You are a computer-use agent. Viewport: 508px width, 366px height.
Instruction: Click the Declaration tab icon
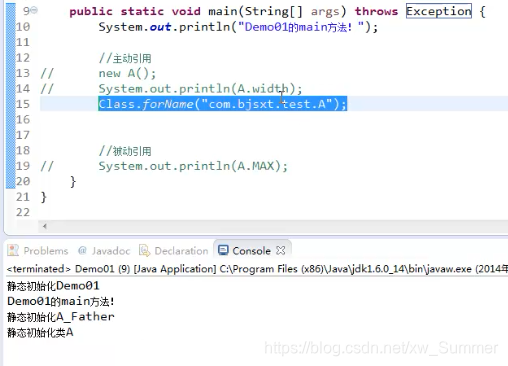[x=144, y=250]
